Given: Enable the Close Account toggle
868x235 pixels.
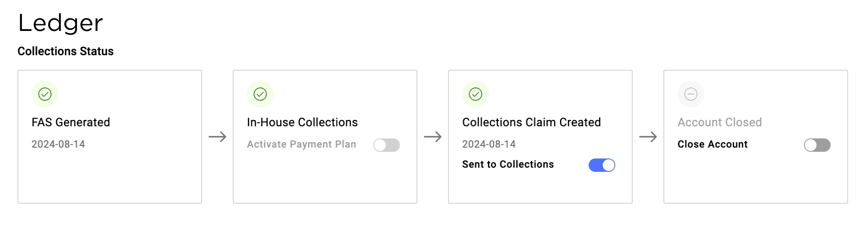Looking at the screenshot, I should (817, 145).
